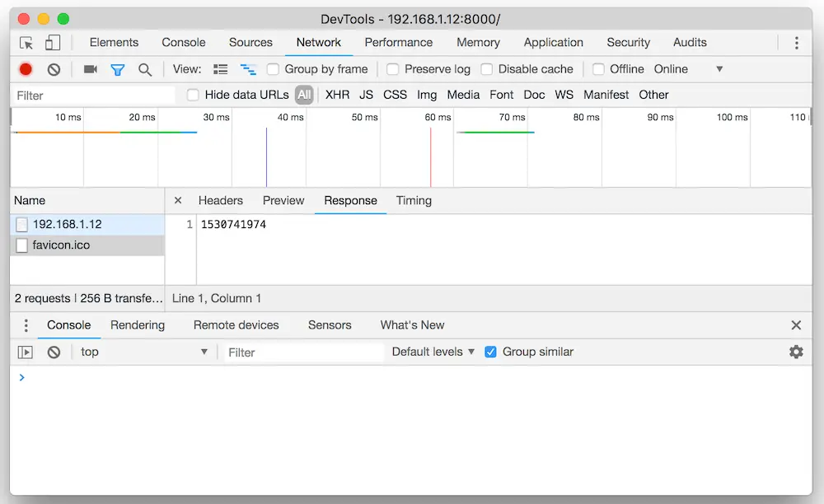Toggle Hide data URLs

(192, 95)
